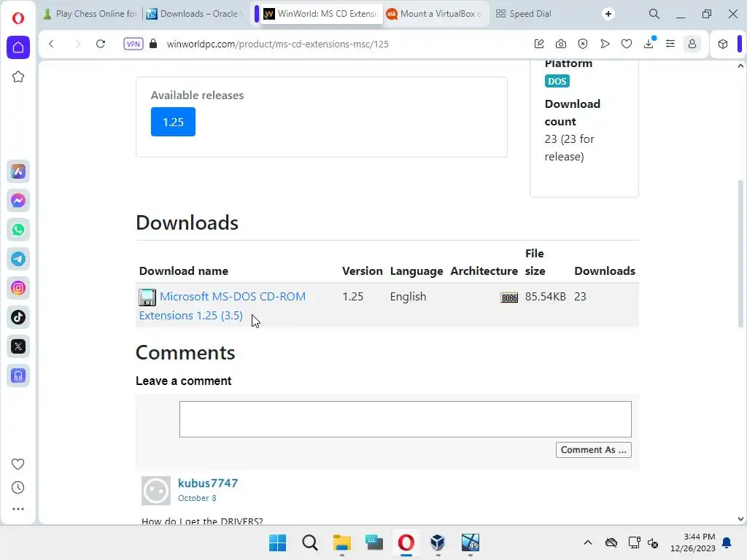Open the heart icon in the sidebar bottom
747x560 pixels.
18,464
